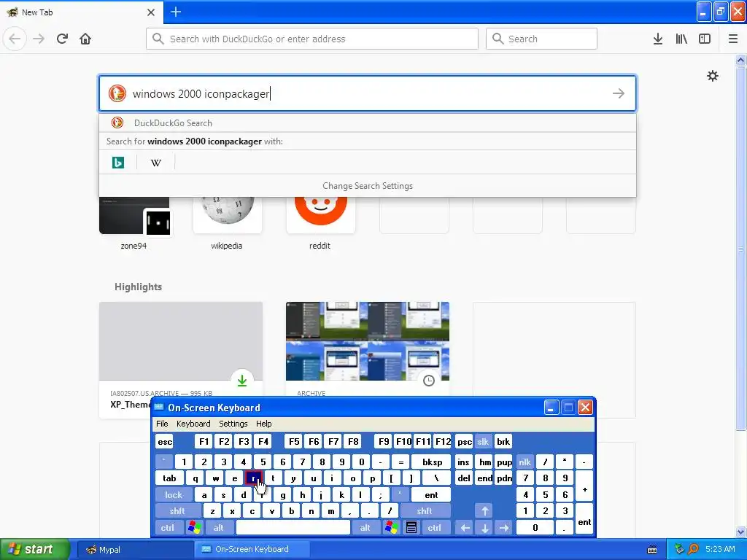Viewport: 747px width, 560px height.
Task: Click the clock history icon on ARCHIVE card
Action: point(429,381)
